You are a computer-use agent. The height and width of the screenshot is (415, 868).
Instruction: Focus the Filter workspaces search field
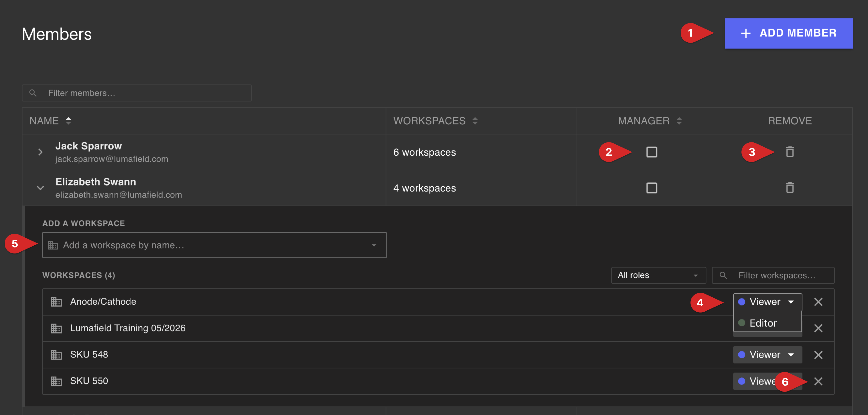[773, 275]
